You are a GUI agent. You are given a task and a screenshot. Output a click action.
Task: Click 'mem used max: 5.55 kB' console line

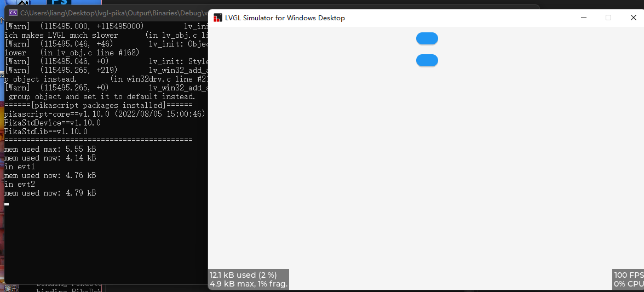click(50, 149)
